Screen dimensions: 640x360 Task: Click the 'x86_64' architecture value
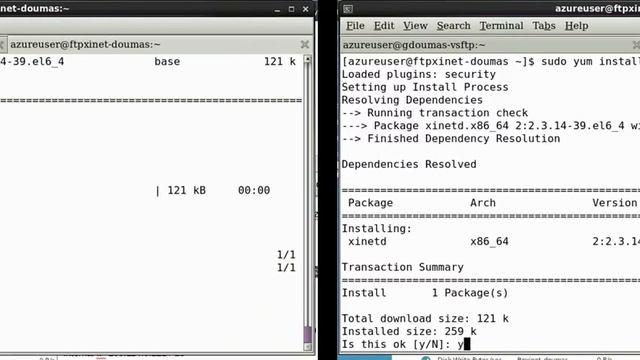tap(489, 241)
